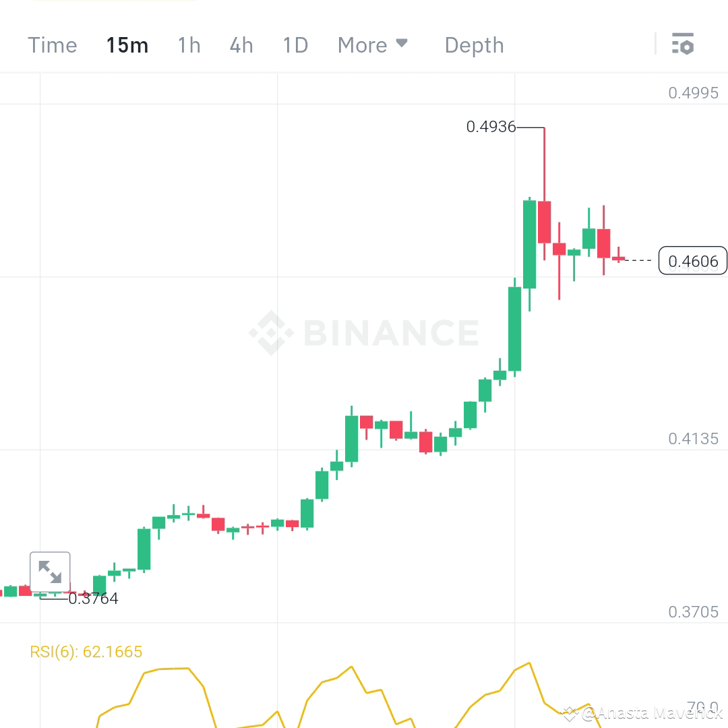Select the 1D interval
728x728 pixels.
point(294,45)
